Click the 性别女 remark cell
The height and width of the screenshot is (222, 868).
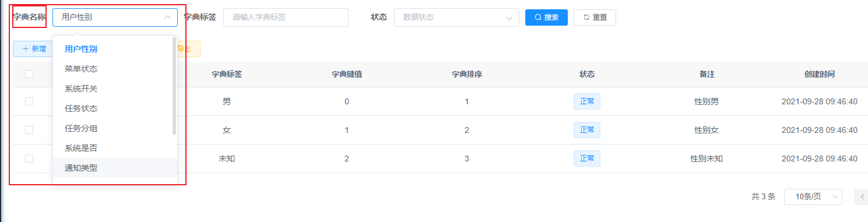[707, 130]
